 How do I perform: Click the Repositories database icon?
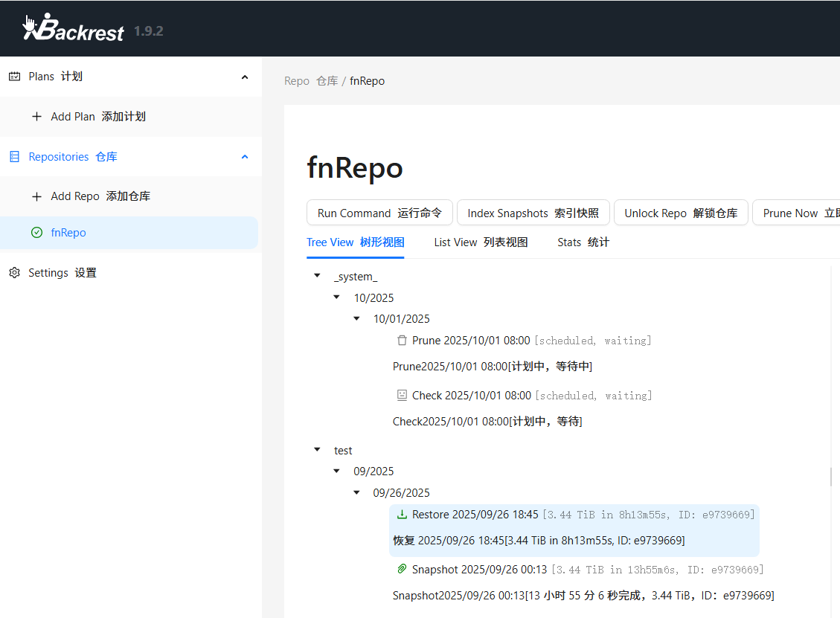(14, 157)
